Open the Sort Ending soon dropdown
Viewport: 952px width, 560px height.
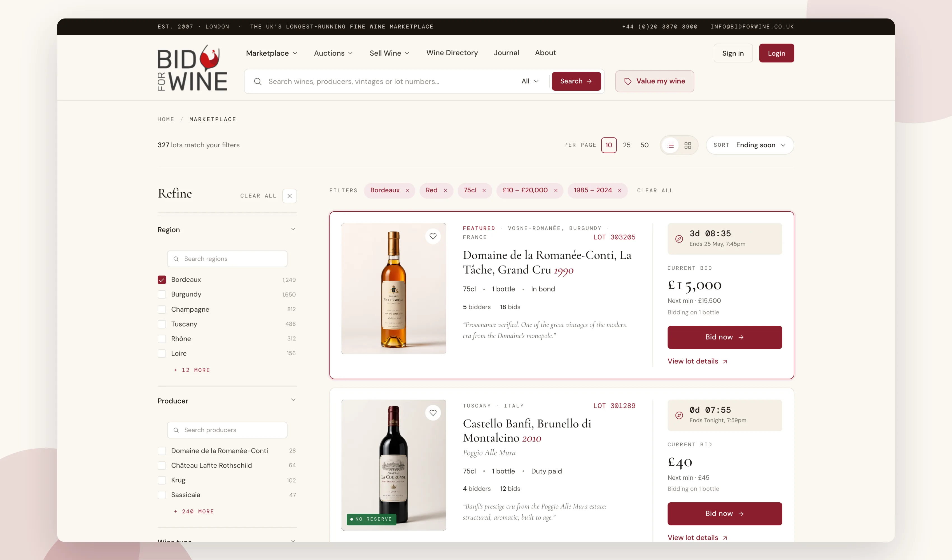tap(750, 145)
